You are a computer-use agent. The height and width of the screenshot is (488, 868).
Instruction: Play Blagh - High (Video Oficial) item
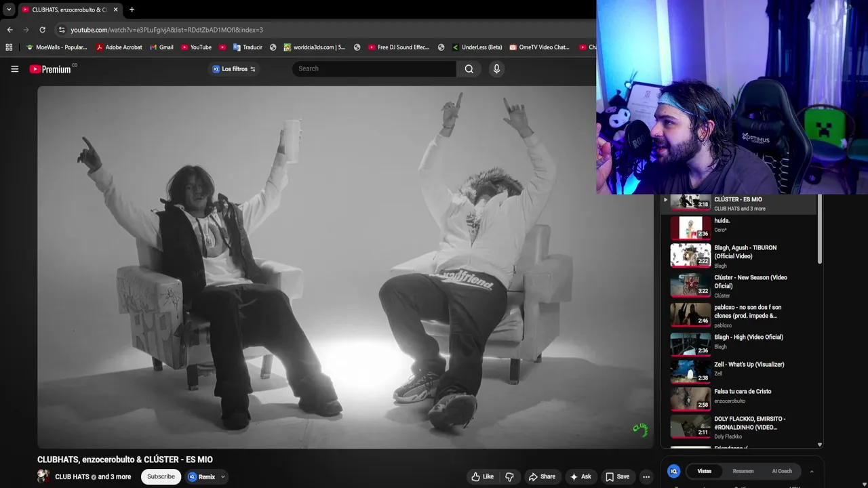pyautogui.click(x=739, y=344)
